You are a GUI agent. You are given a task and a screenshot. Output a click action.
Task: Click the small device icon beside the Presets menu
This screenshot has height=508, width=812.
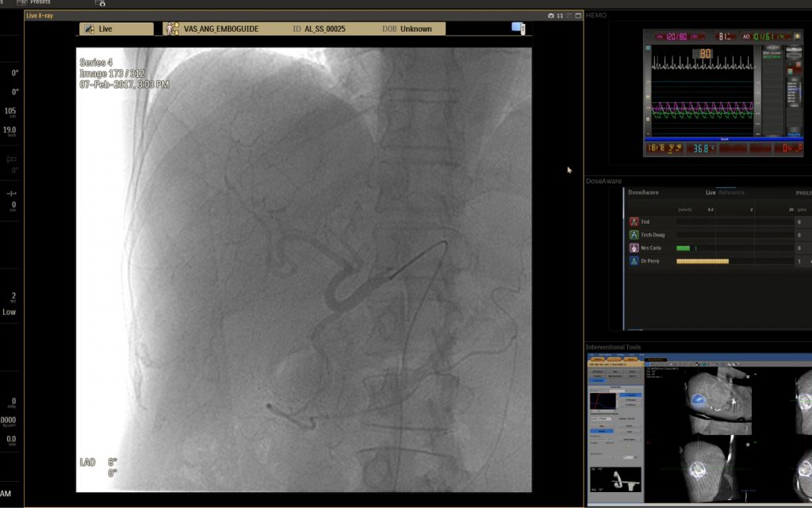coord(101,3)
